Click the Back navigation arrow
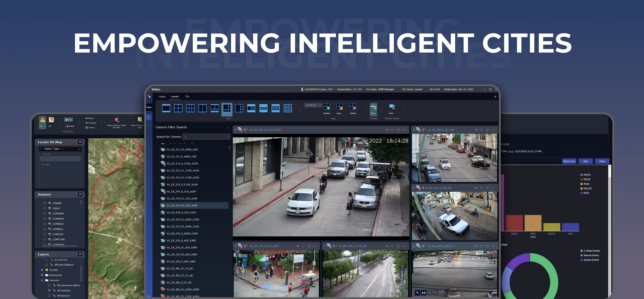 coord(89,118)
